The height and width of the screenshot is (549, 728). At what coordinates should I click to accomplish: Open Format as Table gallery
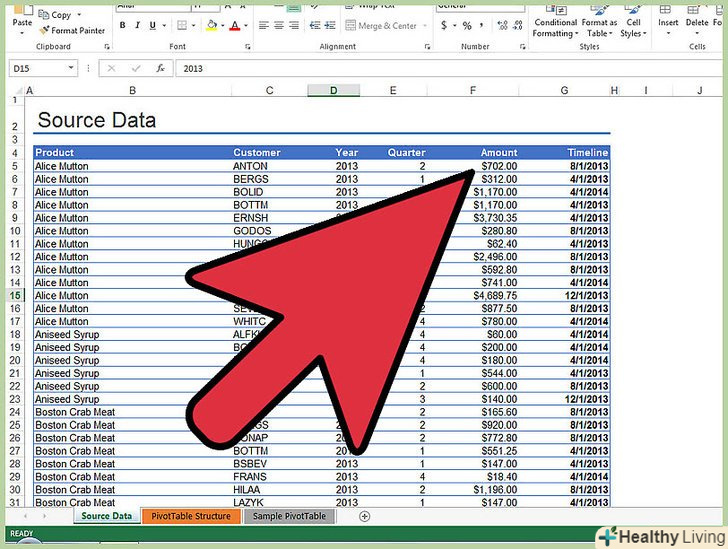599,21
